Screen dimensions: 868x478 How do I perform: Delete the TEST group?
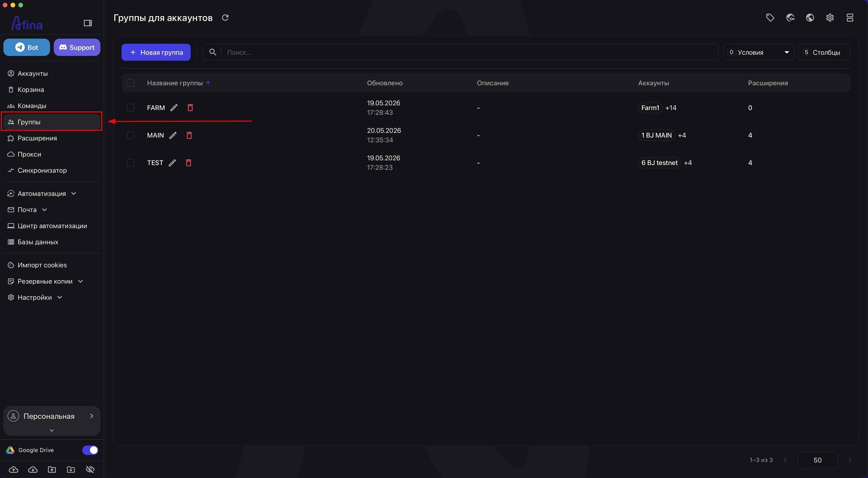point(188,163)
